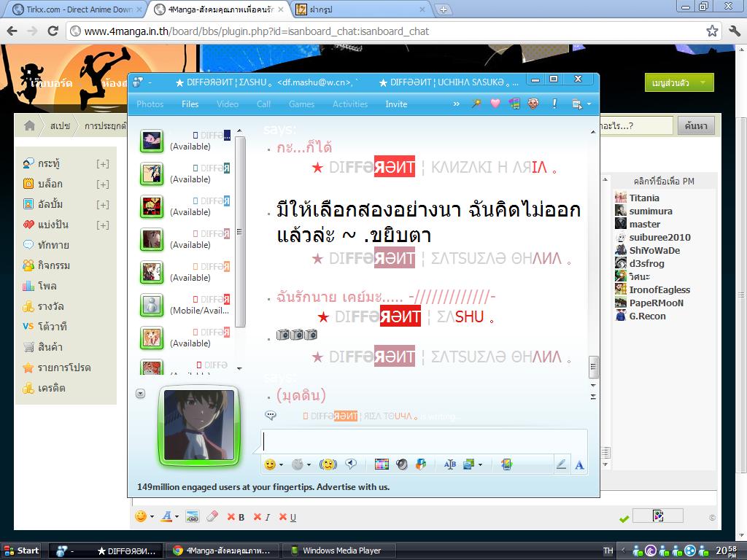Open the Photos menu in messenger
Image resolution: width=747 pixels, height=560 pixels.
[150, 104]
